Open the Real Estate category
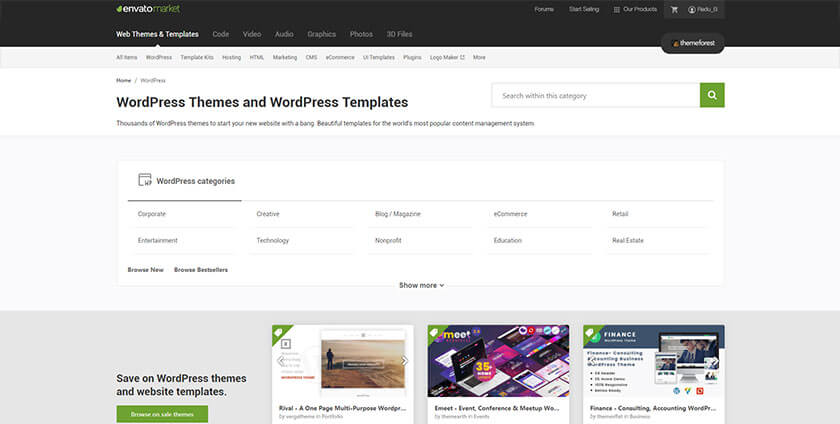 coord(628,241)
